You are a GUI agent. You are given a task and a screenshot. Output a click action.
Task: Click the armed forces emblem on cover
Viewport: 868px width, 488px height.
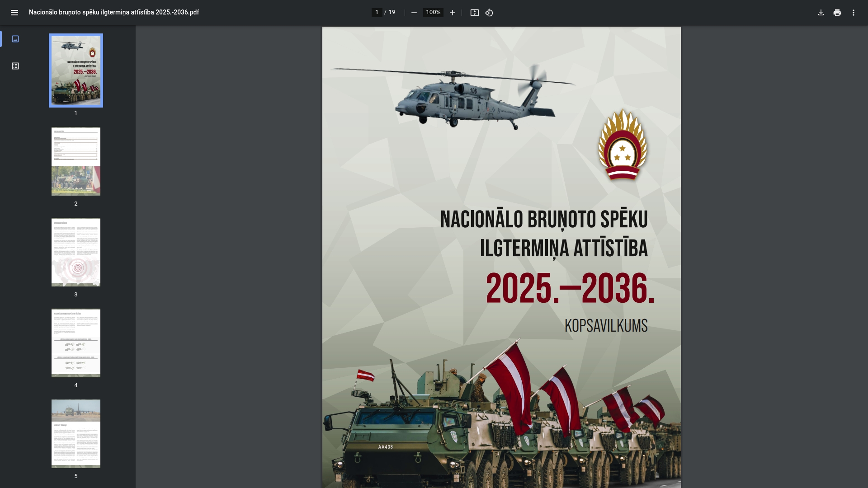click(623, 145)
